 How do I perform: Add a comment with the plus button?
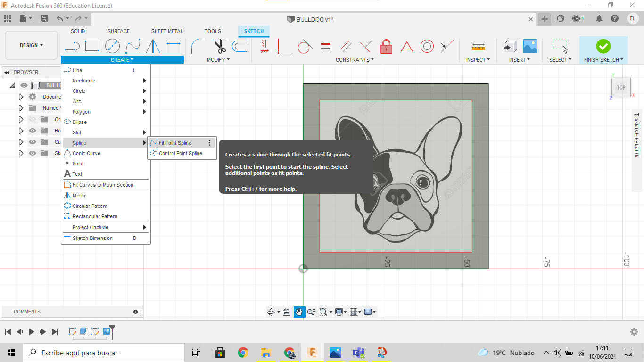tap(136, 312)
